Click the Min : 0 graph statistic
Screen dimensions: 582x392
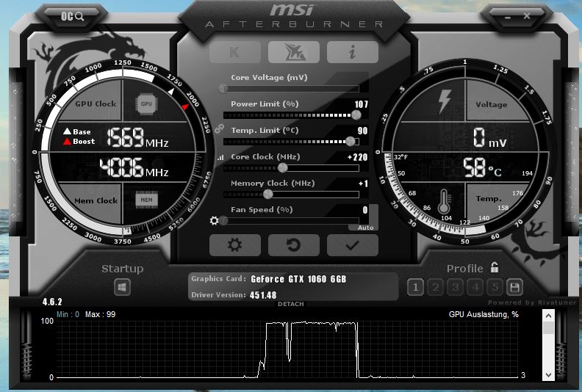point(68,314)
